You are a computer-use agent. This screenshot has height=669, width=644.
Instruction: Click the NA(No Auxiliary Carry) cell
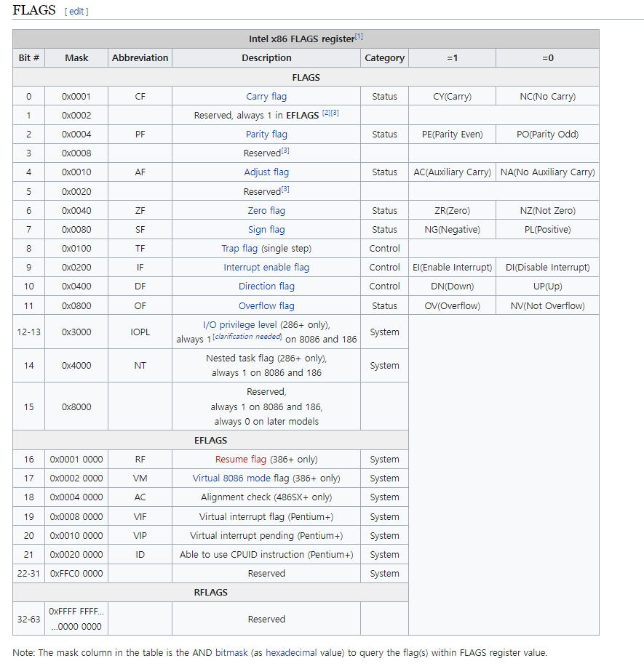[547, 172]
